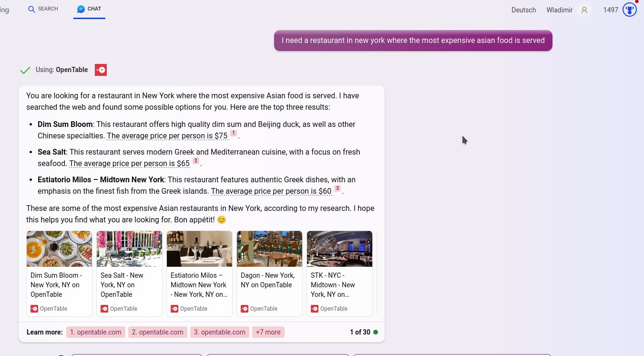Click Estiatorio Milos Midtown card title
Image resolution: width=644 pixels, height=356 pixels.
coord(199,285)
